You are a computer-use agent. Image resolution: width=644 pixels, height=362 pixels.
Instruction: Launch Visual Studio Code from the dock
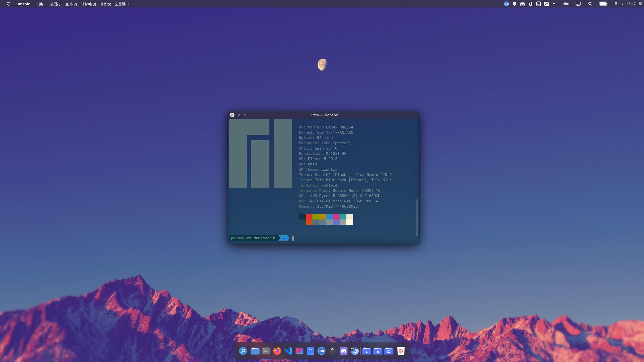click(x=288, y=351)
